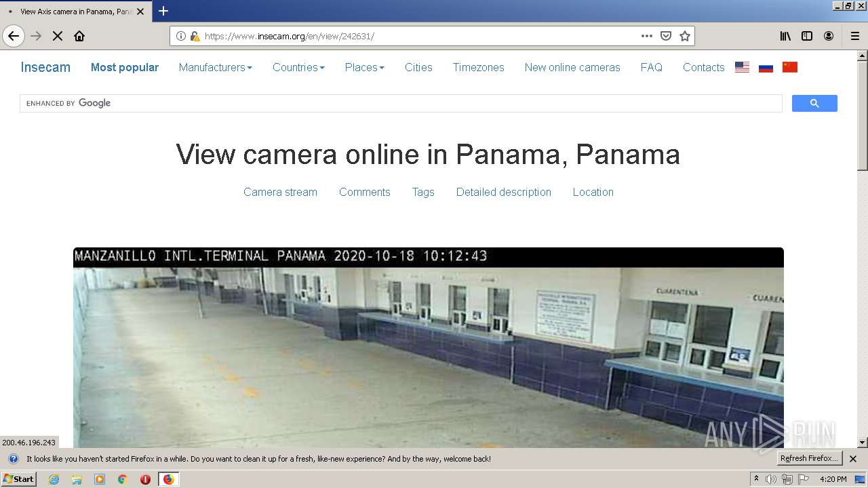
Task: Stop loading the page with the X button
Action: pyautogui.click(x=58, y=36)
